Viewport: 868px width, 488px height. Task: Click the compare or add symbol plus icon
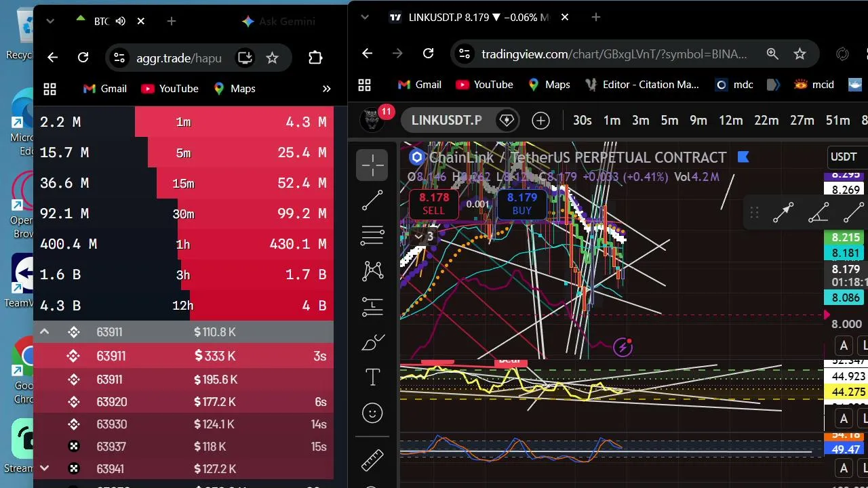[540, 121]
